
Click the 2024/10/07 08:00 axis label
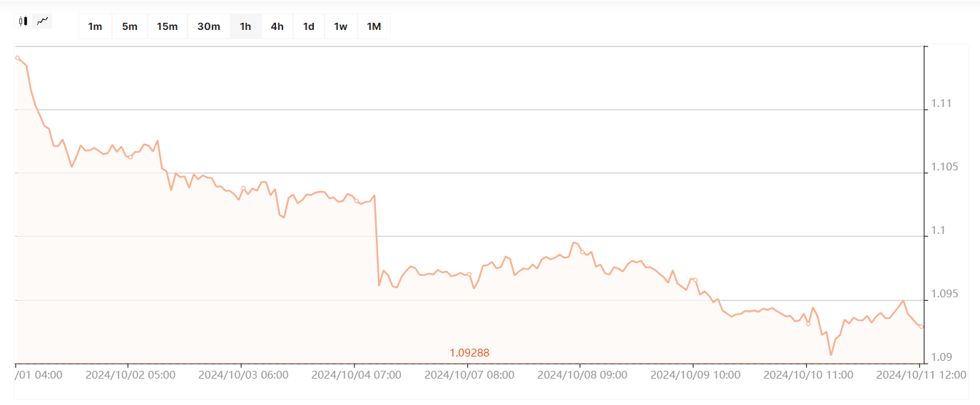(469, 374)
